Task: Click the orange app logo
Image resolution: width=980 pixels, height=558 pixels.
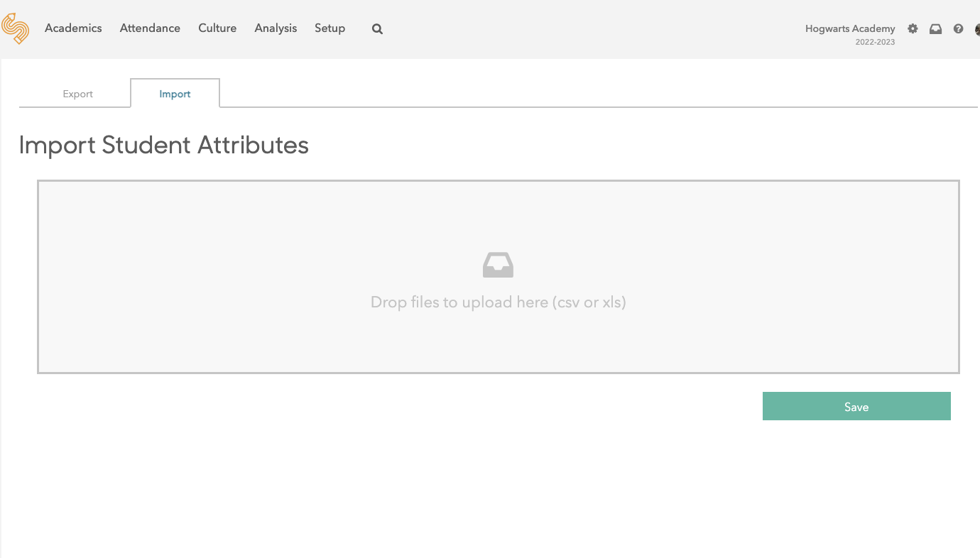Action: pyautogui.click(x=16, y=28)
